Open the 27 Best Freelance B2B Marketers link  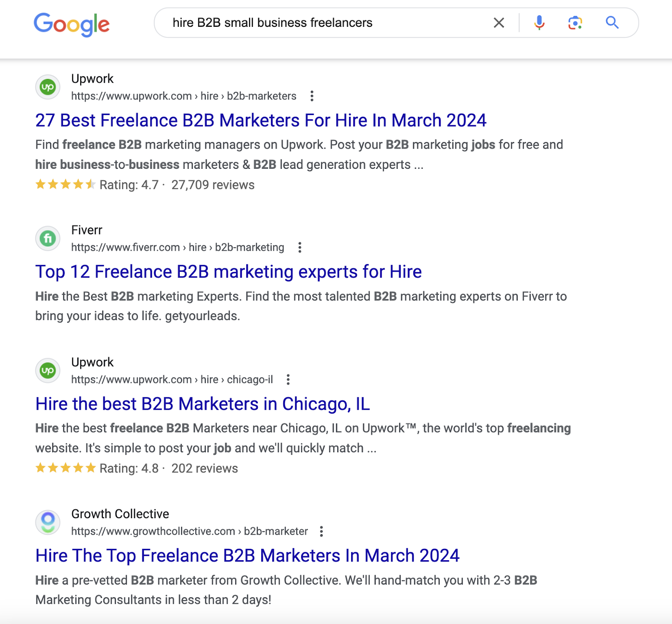[x=261, y=121]
